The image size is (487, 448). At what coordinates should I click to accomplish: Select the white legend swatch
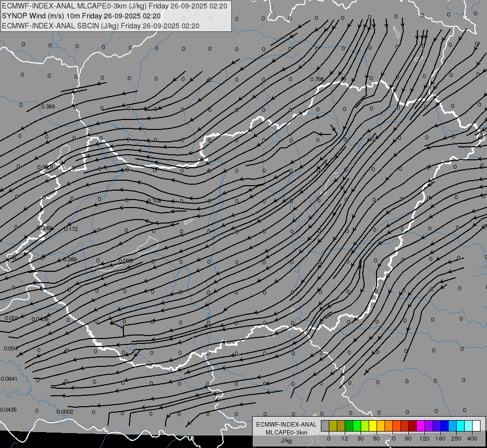[477, 426]
